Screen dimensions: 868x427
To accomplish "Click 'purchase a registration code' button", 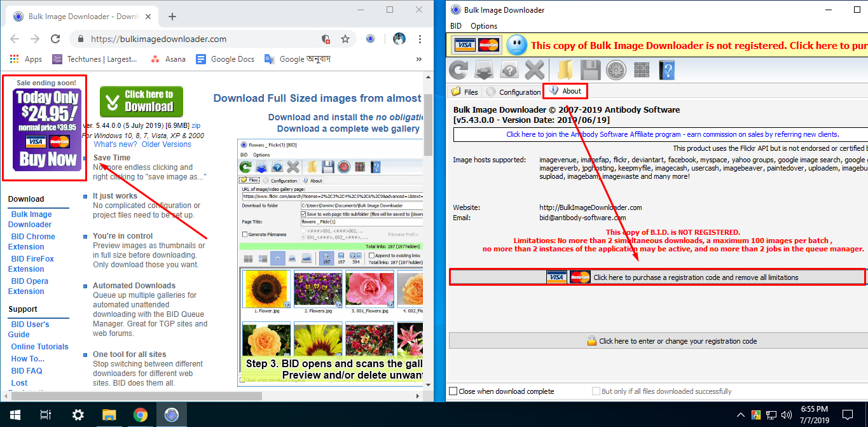I will coord(658,277).
